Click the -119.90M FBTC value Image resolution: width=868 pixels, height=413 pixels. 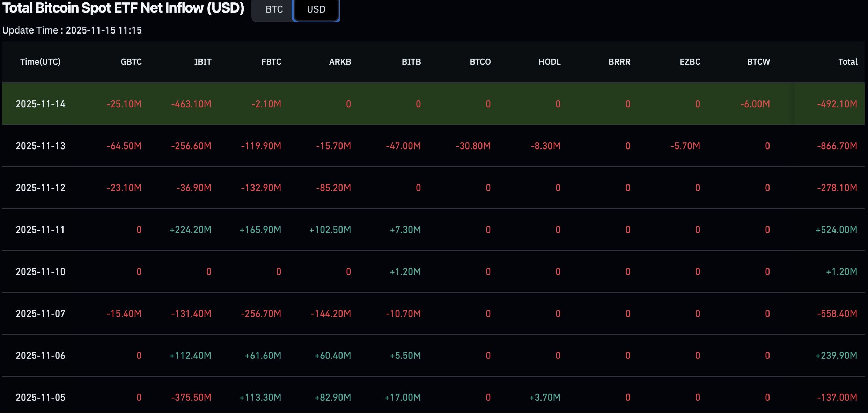(261, 146)
